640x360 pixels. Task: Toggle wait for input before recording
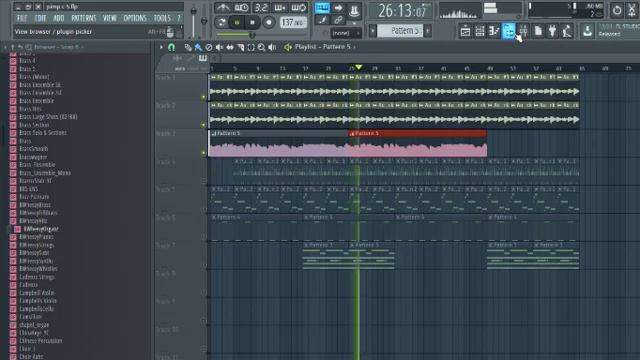(x=242, y=8)
